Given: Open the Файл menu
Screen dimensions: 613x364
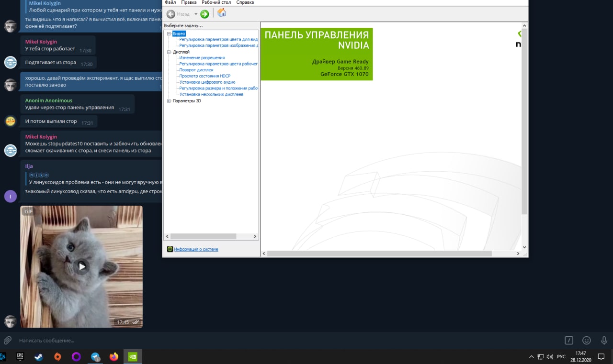Looking at the screenshot, I should coord(170,2).
